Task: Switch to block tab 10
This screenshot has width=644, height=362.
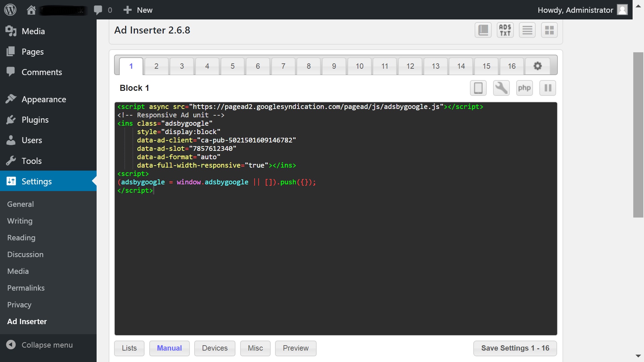Action: (x=360, y=66)
